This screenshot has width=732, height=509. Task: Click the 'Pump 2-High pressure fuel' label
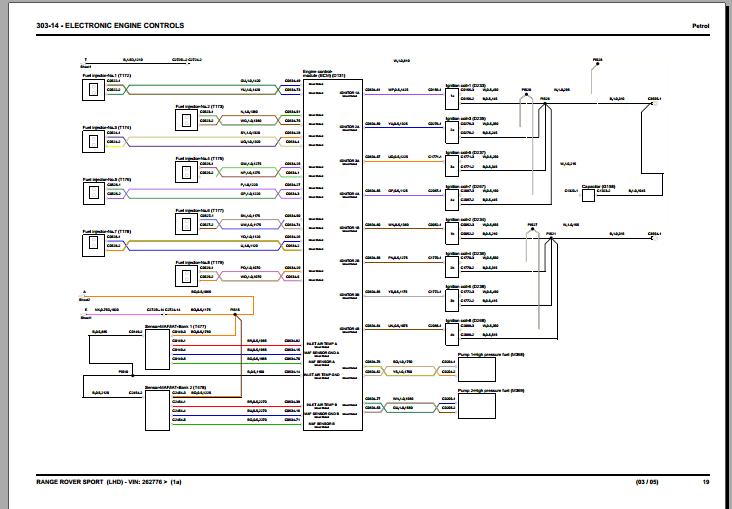pyautogui.click(x=491, y=390)
